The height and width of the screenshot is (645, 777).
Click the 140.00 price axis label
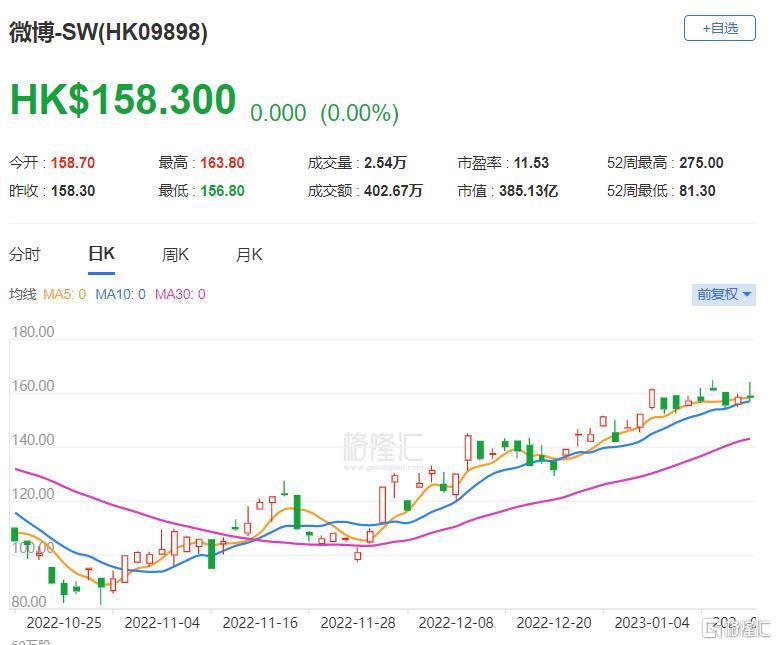[x=33, y=439]
